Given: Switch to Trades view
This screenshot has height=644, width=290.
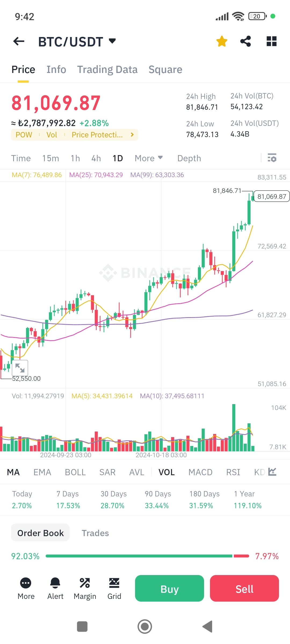Looking at the screenshot, I should (95, 533).
